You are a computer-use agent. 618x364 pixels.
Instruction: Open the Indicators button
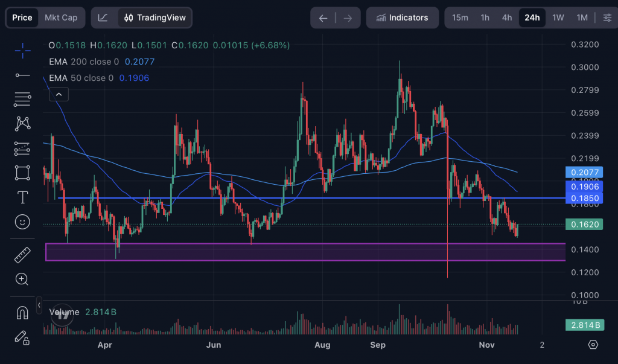point(402,18)
